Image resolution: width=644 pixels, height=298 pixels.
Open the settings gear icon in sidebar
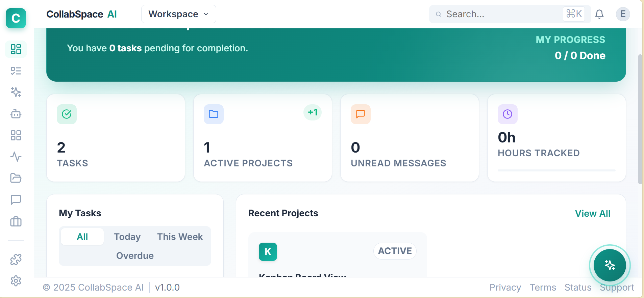click(16, 281)
